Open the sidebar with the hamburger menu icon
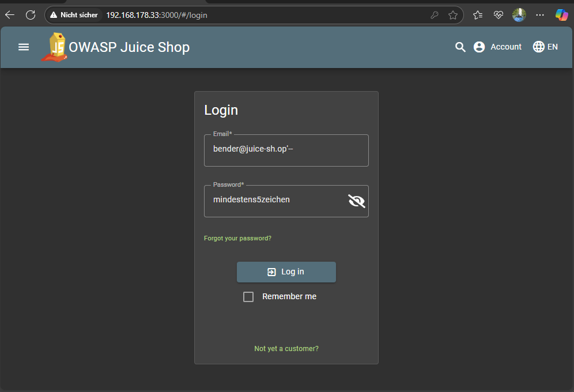574x392 pixels. pos(23,47)
